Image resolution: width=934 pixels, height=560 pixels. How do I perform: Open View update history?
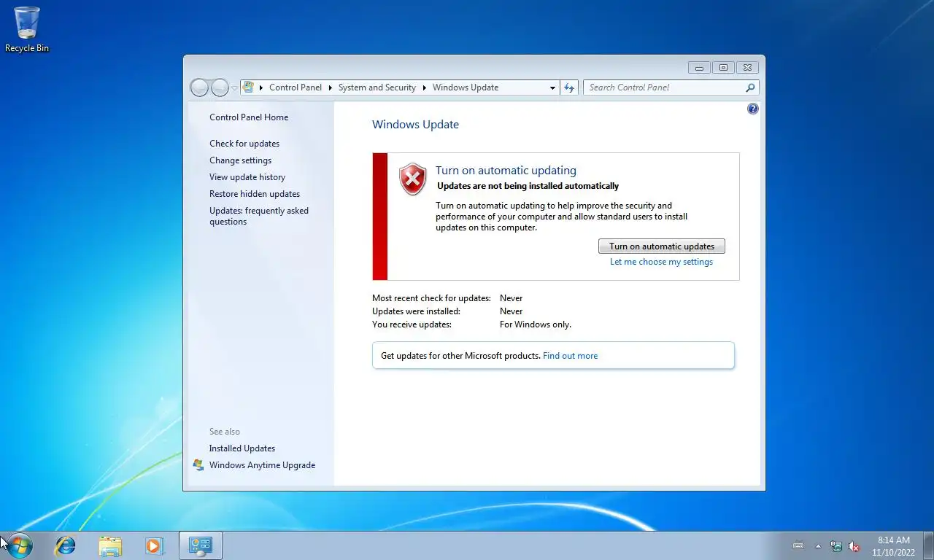click(x=247, y=177)
